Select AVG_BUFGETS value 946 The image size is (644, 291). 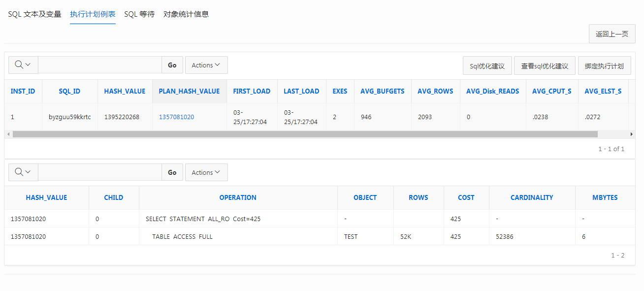tap(366, 117)
